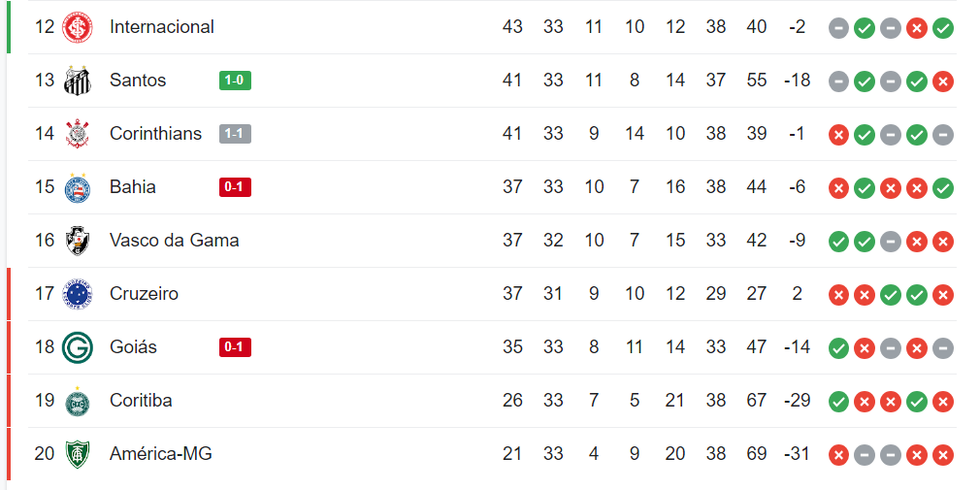Click the América-MG club crest
The width and height of the screenshot is (980, 490).
pyautogui.click(x=78, y=454)
